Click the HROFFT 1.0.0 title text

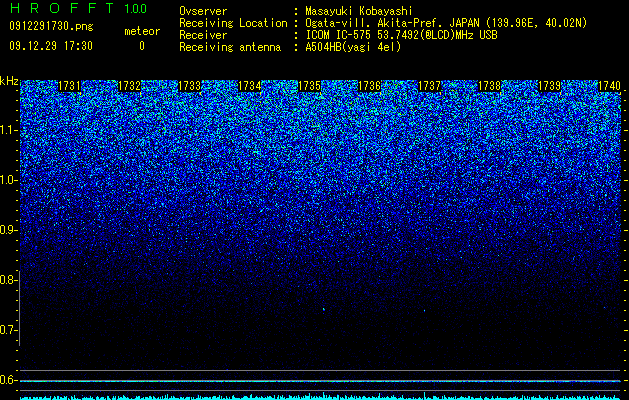[78, 8]
